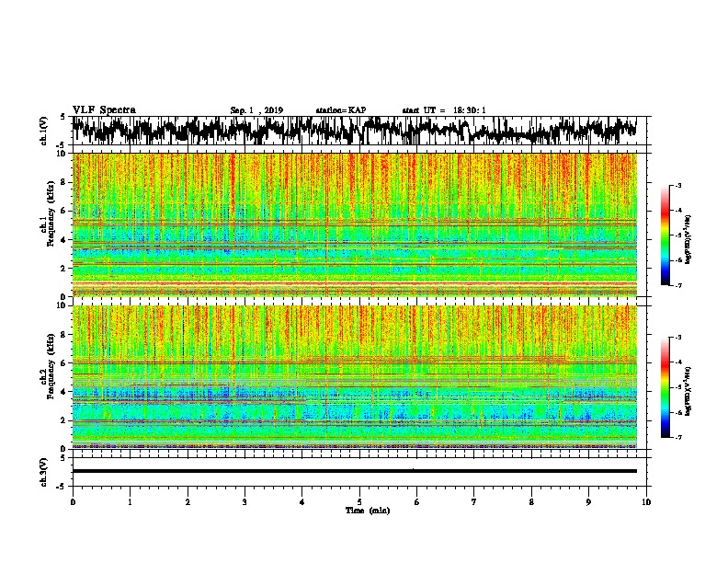Viewport: 728px width, 563px height.
Task: Click the "start UT = 18:30:1" text
Action: [x=444, y=110]
